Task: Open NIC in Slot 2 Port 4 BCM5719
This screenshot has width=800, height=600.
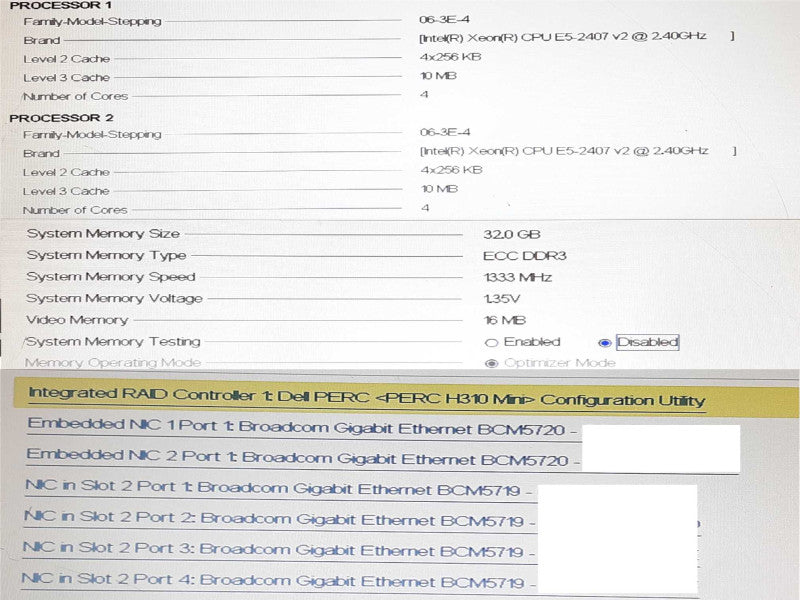Action: pos(278,580)
